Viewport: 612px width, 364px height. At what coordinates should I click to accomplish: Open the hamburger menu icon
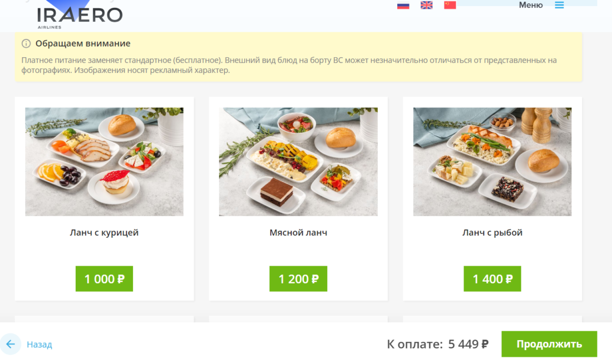tap(559, 6)
